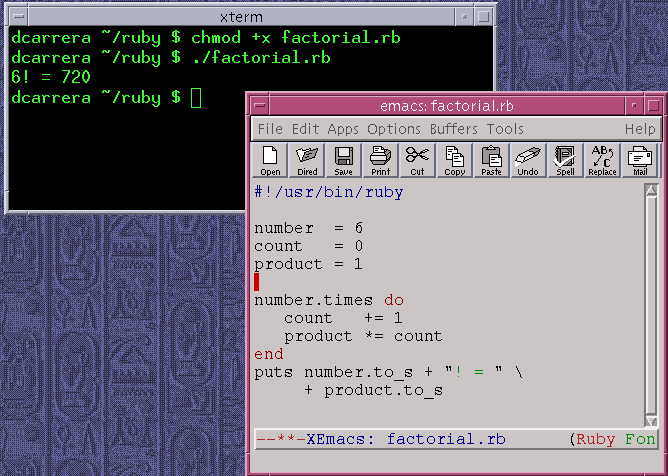Cut selection using the scissors icon
This screenshot has width=668, height=476.
[x=417, y=160]
